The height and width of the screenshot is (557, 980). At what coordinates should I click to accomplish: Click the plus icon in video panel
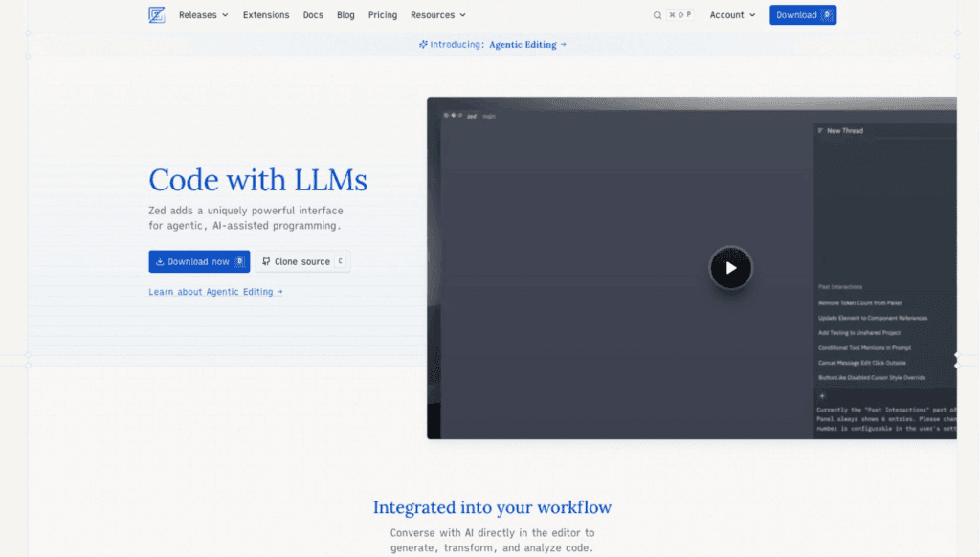point(821,395)
